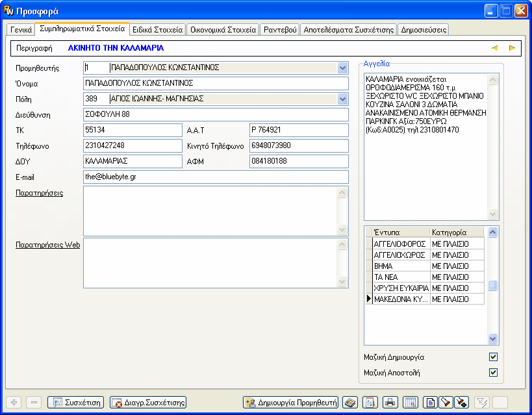
Task: Click the ΑΚΙΝΗΤΟ ΤΗΝ ΚΑΛΑΜΑΡΙΑ description text
Action: [x=116, y=48]
